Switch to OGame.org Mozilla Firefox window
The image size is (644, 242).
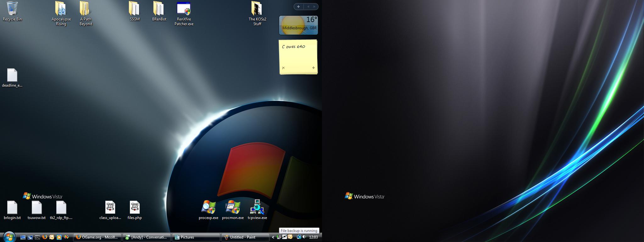[x=97, y=237]
